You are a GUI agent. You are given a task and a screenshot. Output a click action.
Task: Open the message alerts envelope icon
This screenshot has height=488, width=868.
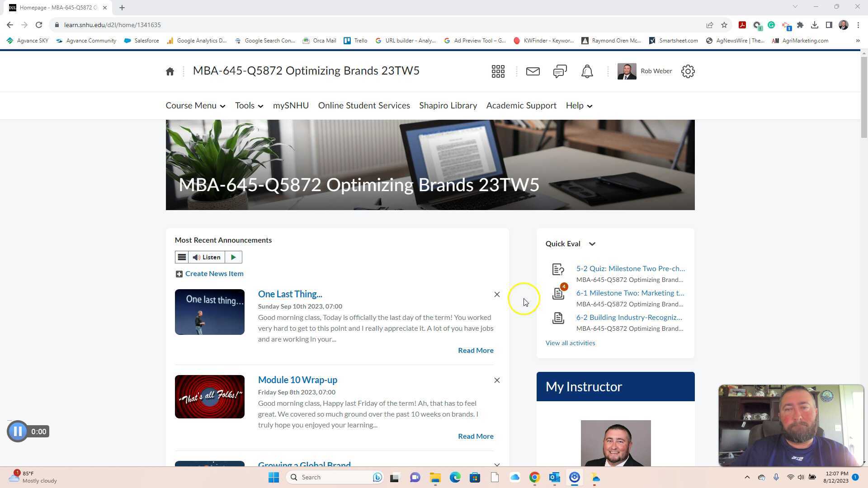[533, 71]
